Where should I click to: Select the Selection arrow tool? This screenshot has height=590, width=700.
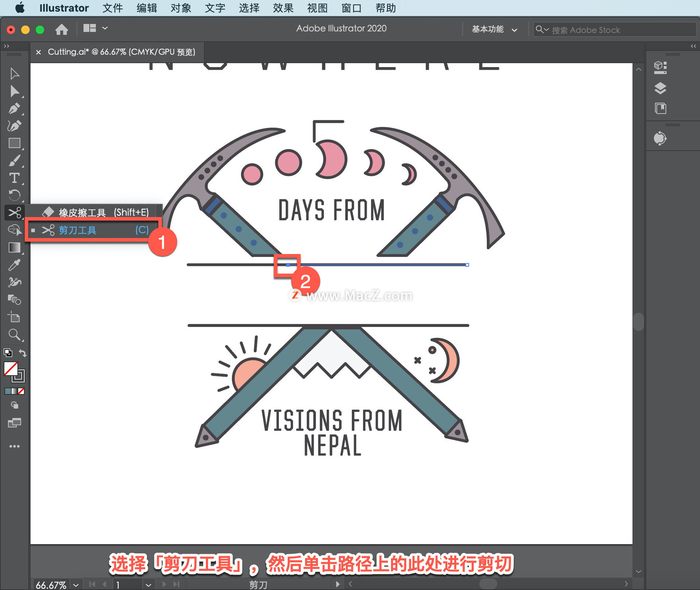14,74
